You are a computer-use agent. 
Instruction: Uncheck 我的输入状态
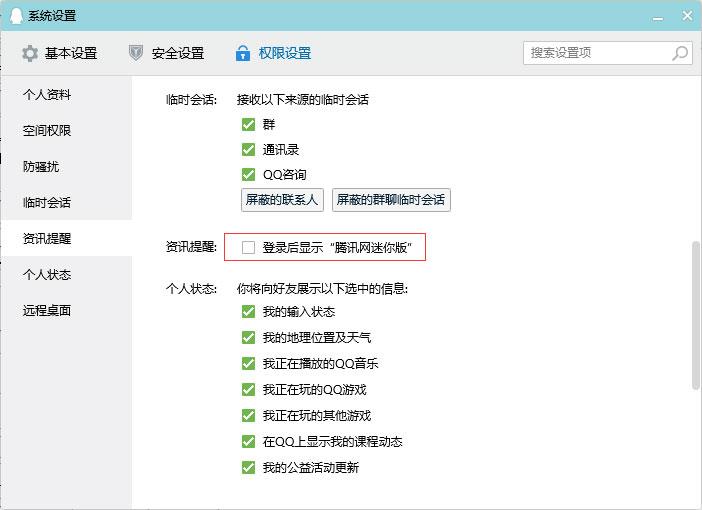click(x=248, y=312)
